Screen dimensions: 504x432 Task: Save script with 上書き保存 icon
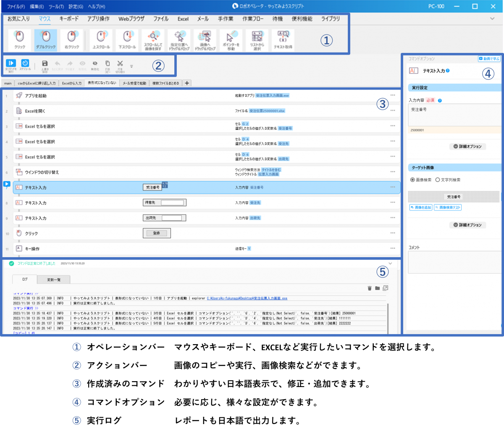pyautogui.click(x=45, y=66)
